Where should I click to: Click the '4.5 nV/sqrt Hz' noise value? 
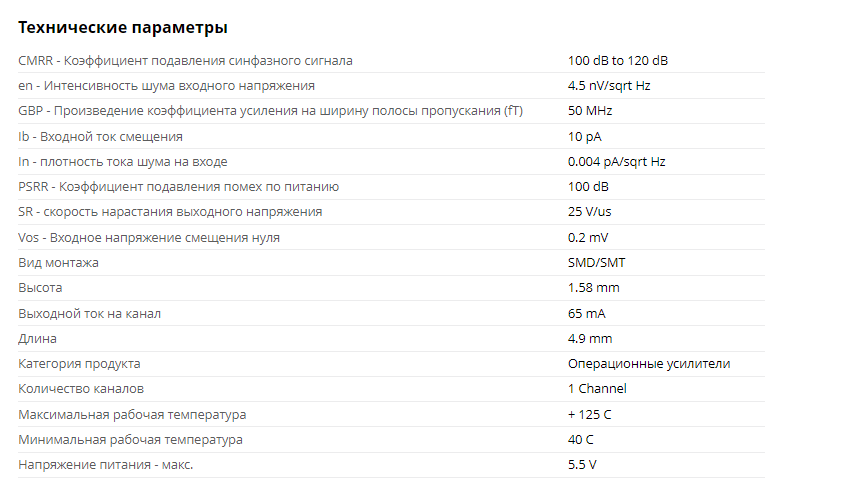(x=609, y=86)
